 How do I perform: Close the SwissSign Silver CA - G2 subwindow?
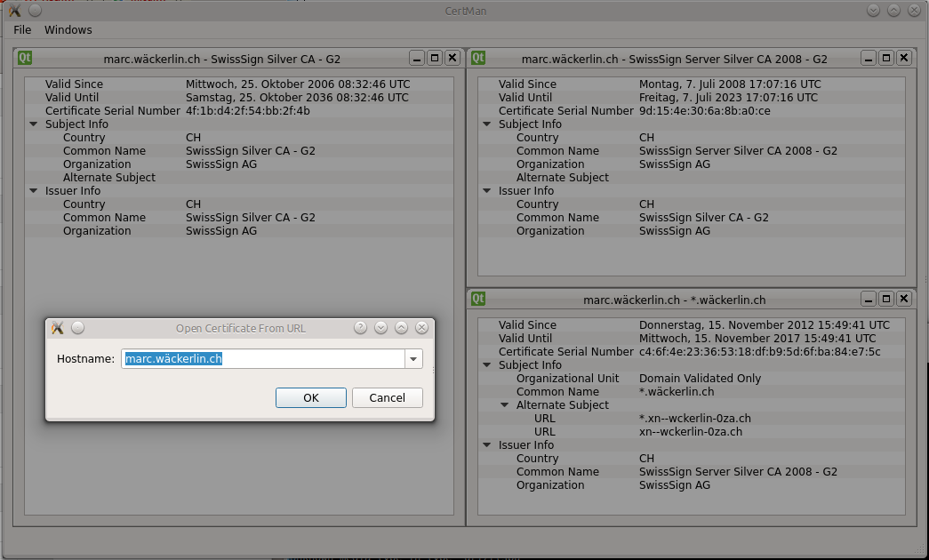[452, 58]
